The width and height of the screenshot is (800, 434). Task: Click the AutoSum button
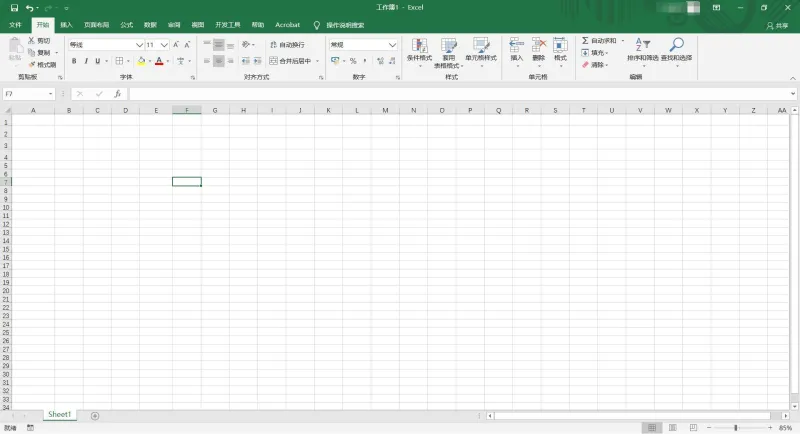point(599,40)
